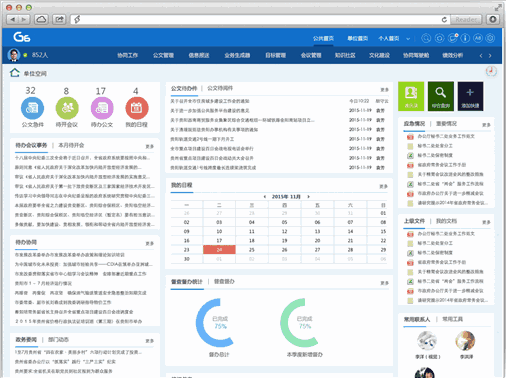
Task: Click 更多 in the 待办协同 panel
Action: 150,243
